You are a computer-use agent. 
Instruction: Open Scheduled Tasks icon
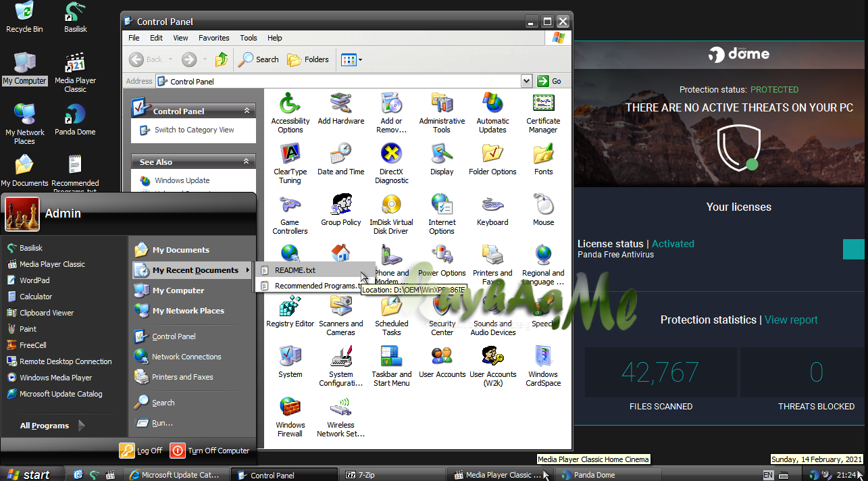pos(391,315)
